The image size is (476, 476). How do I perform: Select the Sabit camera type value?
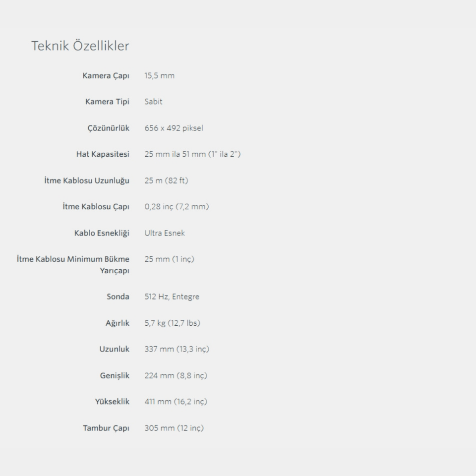(x=153, y=102)
